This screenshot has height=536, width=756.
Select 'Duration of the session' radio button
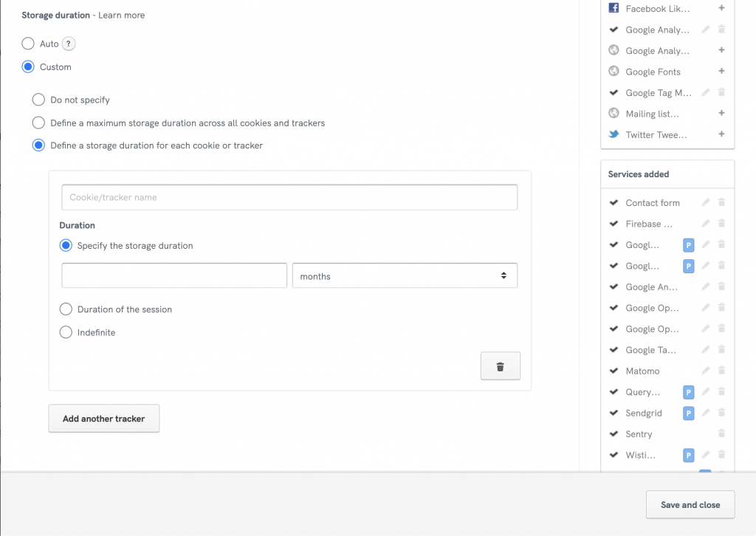66,309
